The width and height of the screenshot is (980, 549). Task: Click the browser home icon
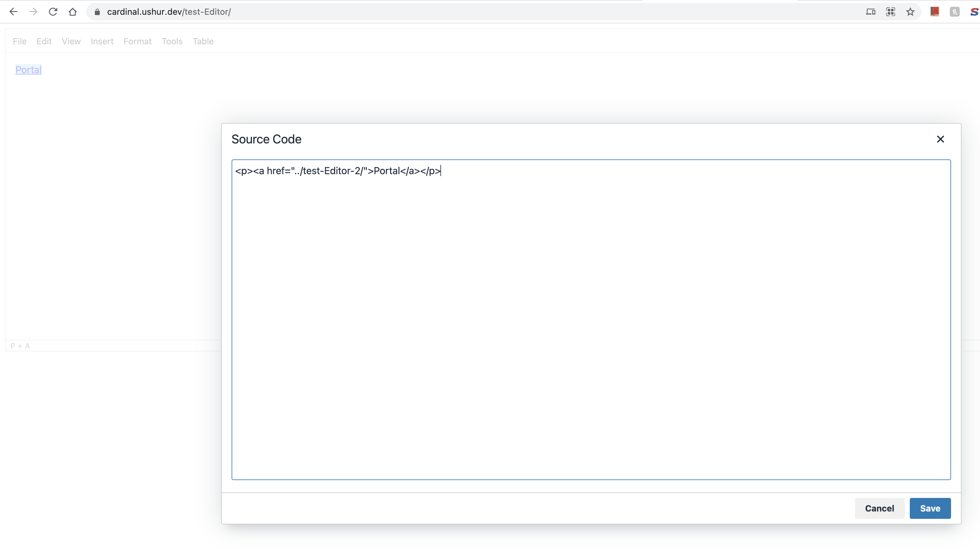(73, 11)
